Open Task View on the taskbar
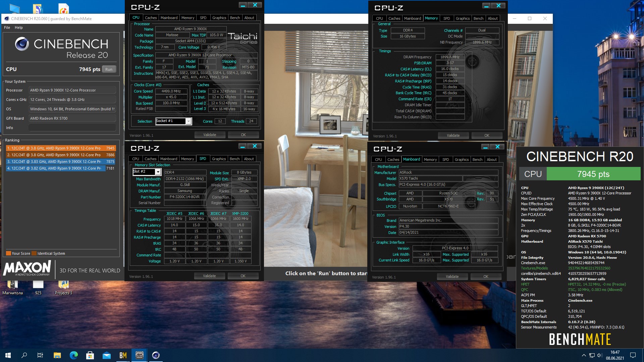 pyautogui.click(x=40, y=355)
